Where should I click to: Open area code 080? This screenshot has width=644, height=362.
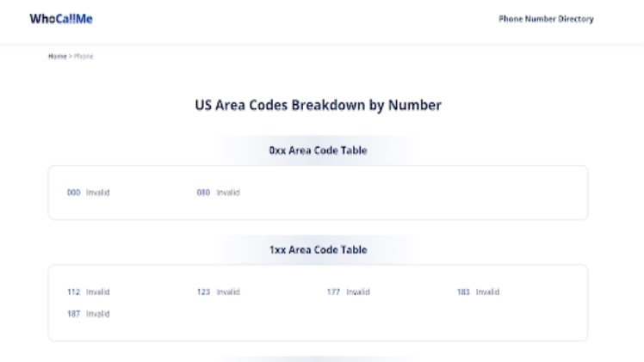[203, 193]
